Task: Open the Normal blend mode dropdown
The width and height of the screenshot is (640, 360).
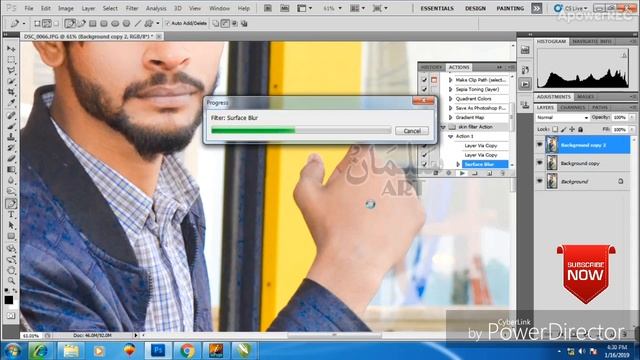Action: coord(562,118)
